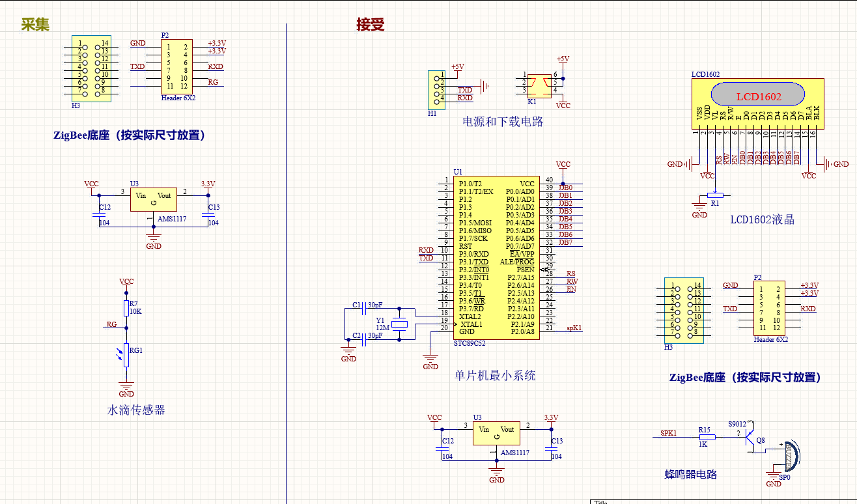
Task: Click the GND symbol under the SP0 buzzer
Action: tap(774, 479)
